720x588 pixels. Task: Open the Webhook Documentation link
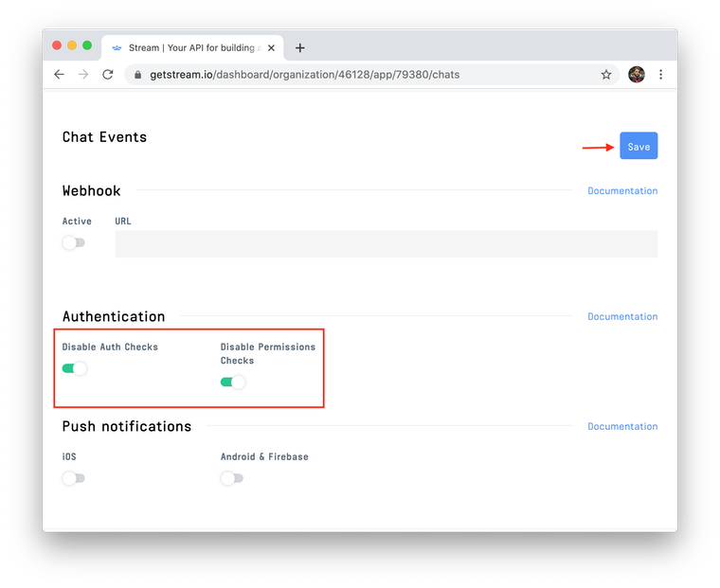[x=622, y=190]
